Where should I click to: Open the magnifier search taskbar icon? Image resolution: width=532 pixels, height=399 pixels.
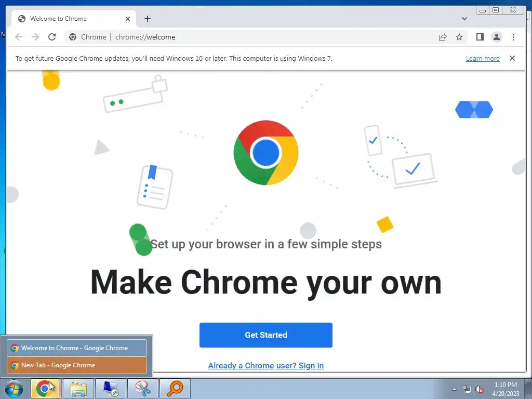coord(175,389)
